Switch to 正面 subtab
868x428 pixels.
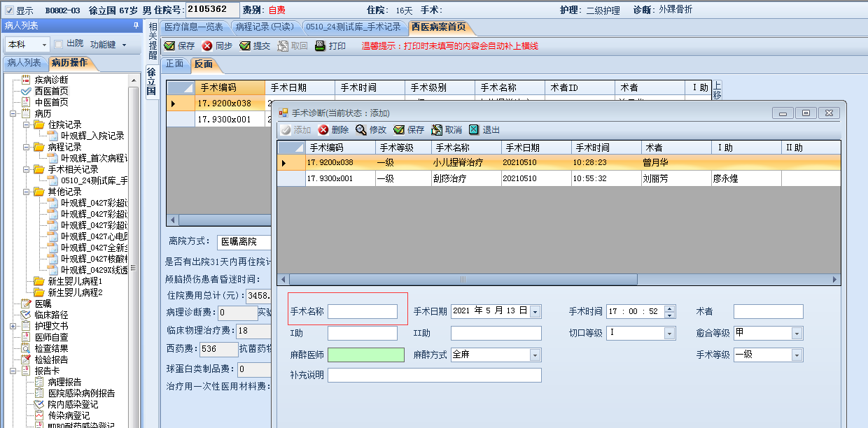pyautogui.click(x=174, y=64)
